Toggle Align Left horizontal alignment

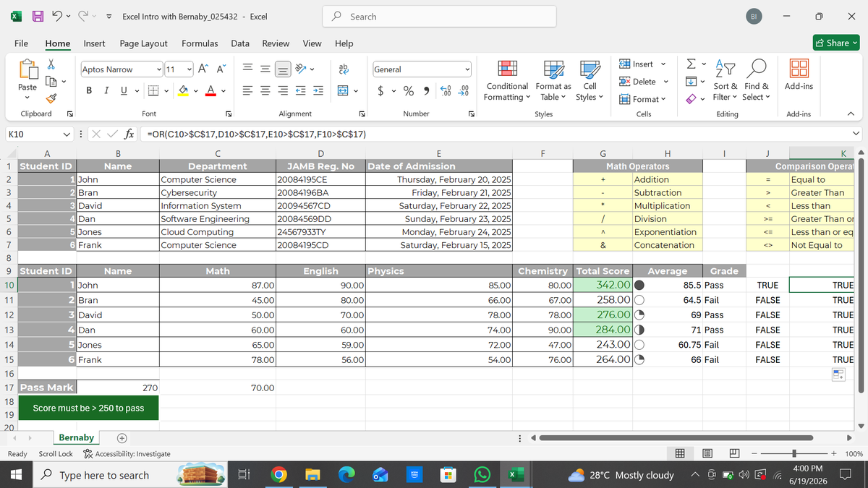[x=247, y=91]
